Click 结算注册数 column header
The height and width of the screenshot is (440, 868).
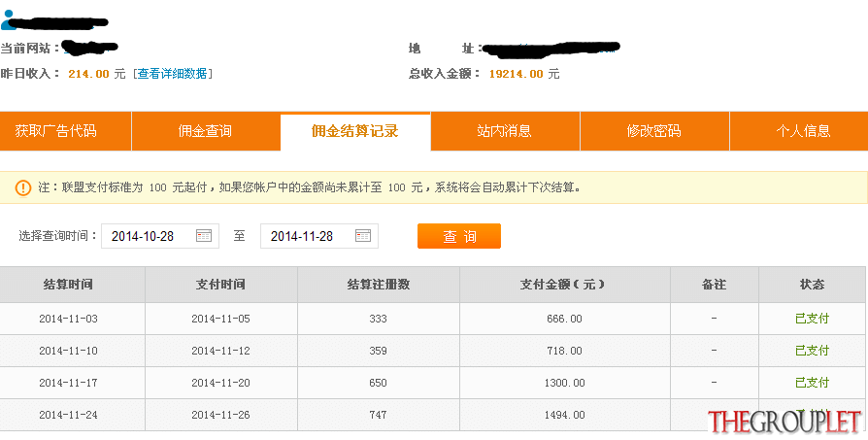pyautogui.click(x=379, y=285)
